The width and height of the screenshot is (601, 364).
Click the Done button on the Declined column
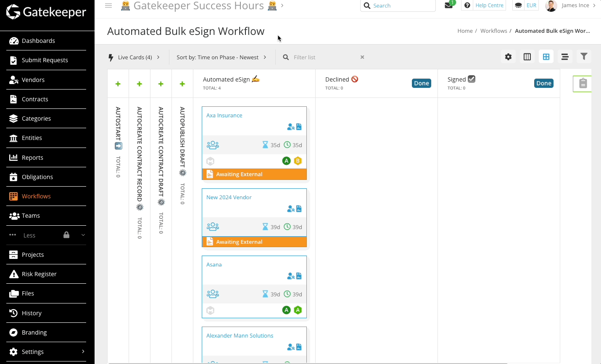point(421,83)
